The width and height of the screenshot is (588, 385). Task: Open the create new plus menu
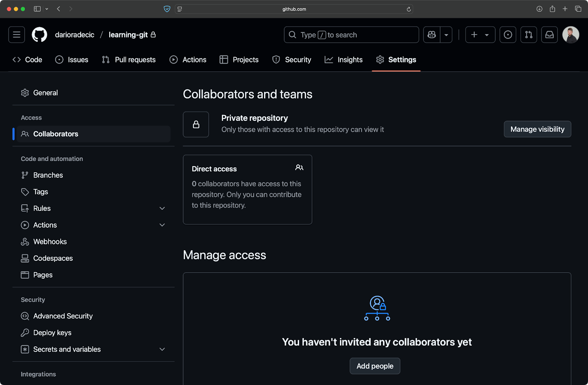click(480, 35)
